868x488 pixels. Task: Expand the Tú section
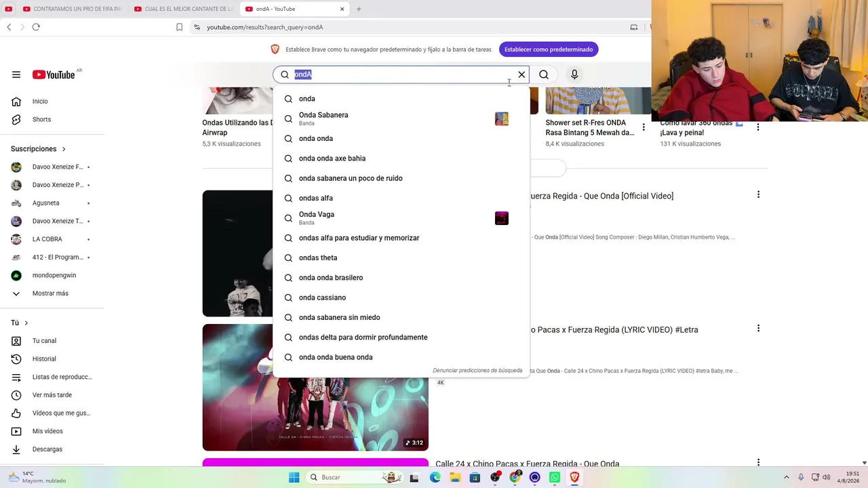pos(19,323)
